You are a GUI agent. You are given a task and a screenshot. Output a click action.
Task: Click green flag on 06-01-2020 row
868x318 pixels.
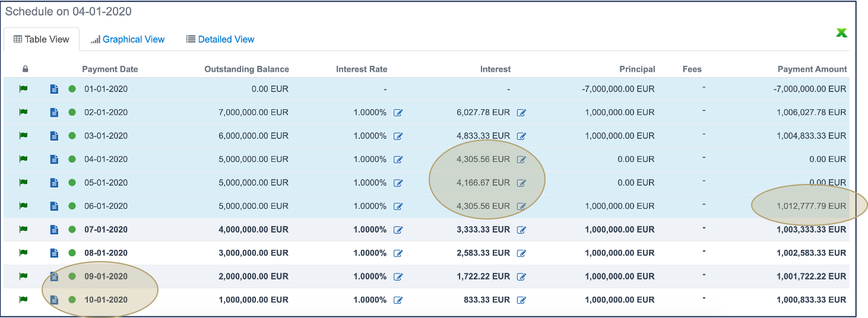coord(24,206)
